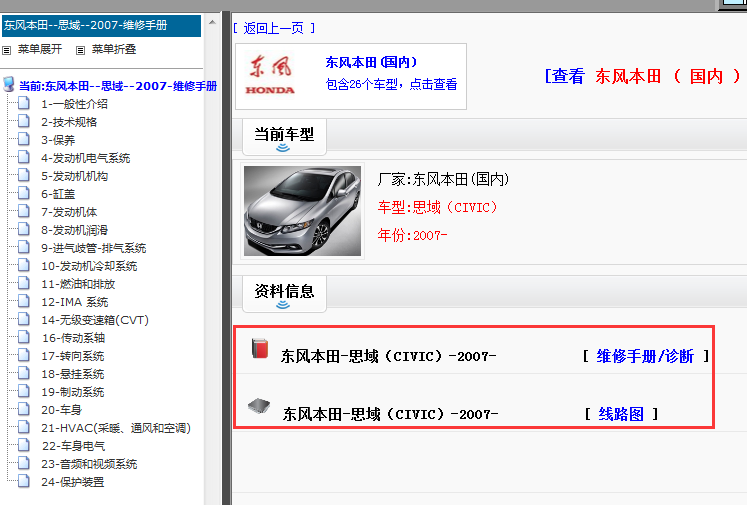Click the Dongfeng Honda logo image

coord(270,76)
